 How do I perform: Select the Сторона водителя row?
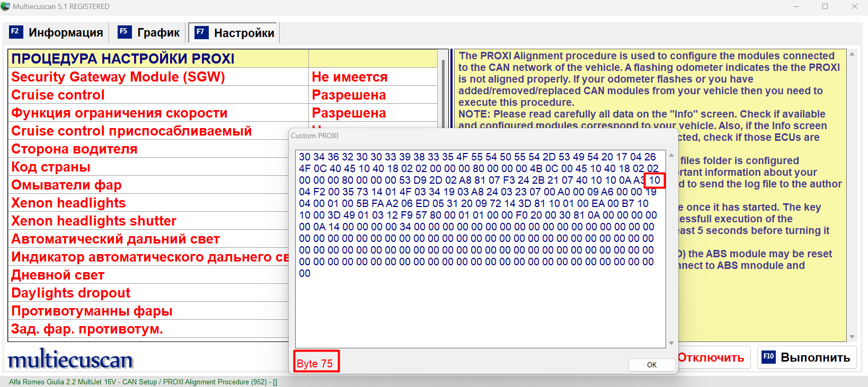(x=148, y=149)
